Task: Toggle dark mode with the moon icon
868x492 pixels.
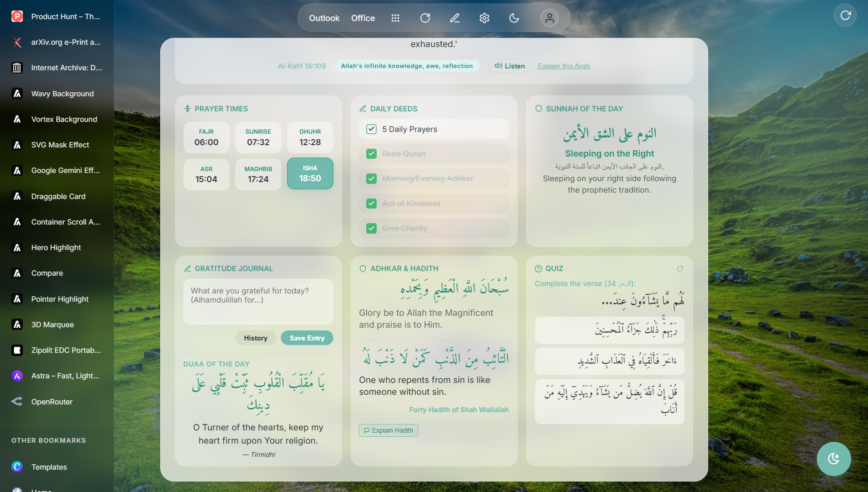Action: (514, 18)
